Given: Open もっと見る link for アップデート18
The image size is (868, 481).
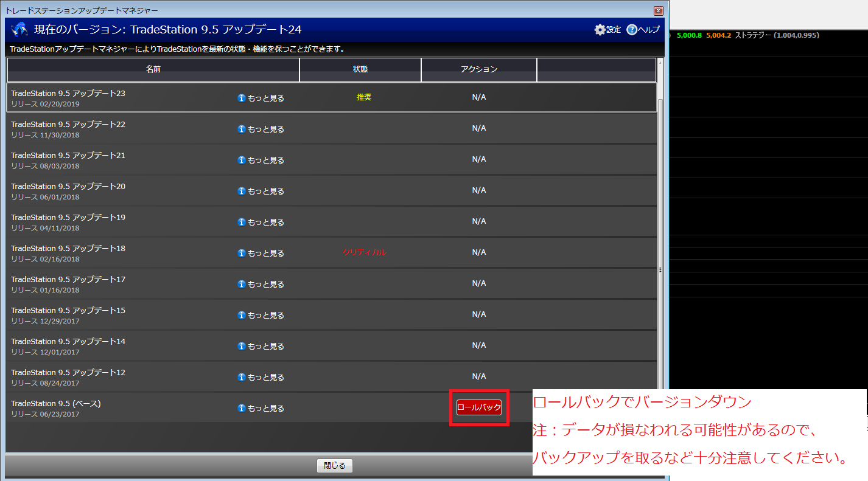Looking at the screenshot, I should (x=266, y=253).
